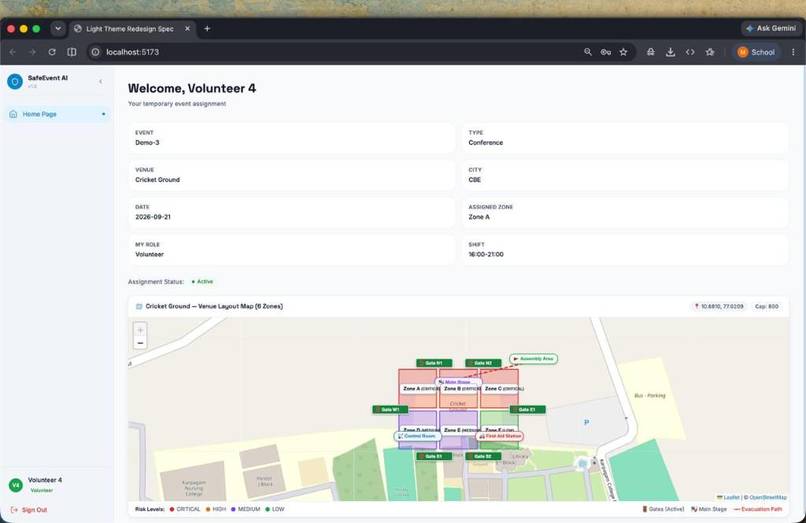Click the SafeEvent AI shield logo
Viewport: 806px width, 523px height.
15,81
